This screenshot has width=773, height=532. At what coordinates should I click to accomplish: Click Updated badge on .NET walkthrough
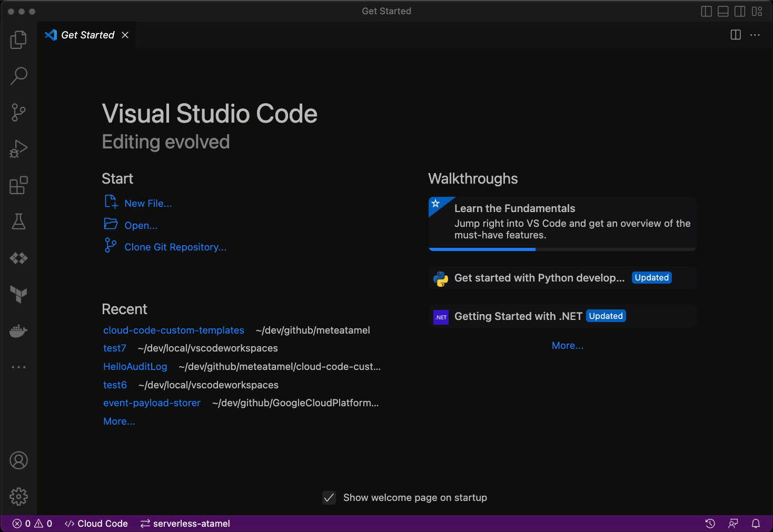(x=606, y=316)
